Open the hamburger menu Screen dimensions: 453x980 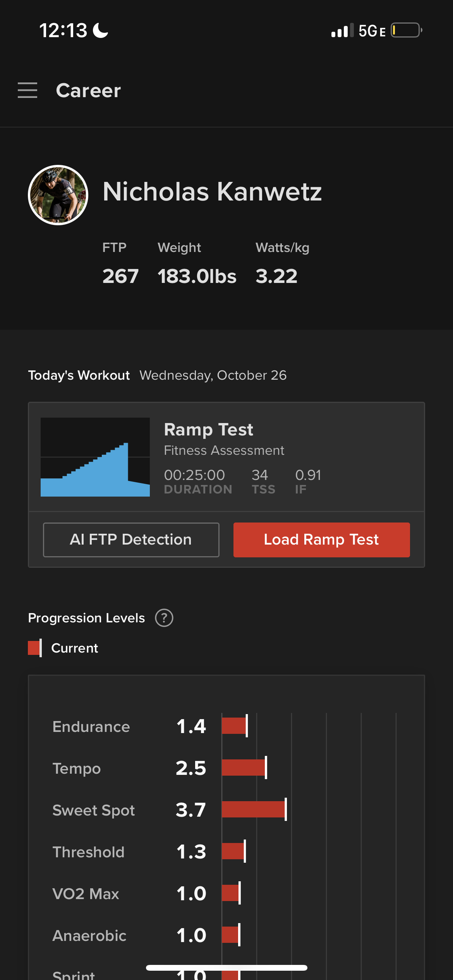pos(27,90)
